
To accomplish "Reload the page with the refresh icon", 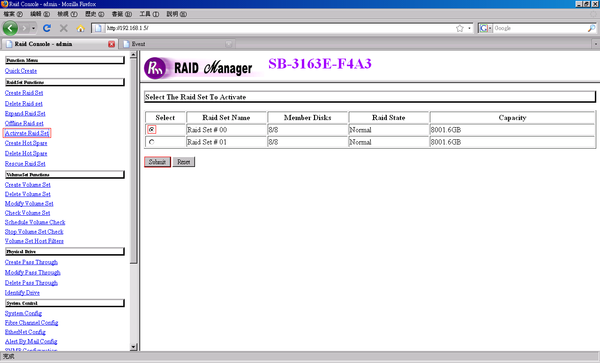I will click(47, 28).
